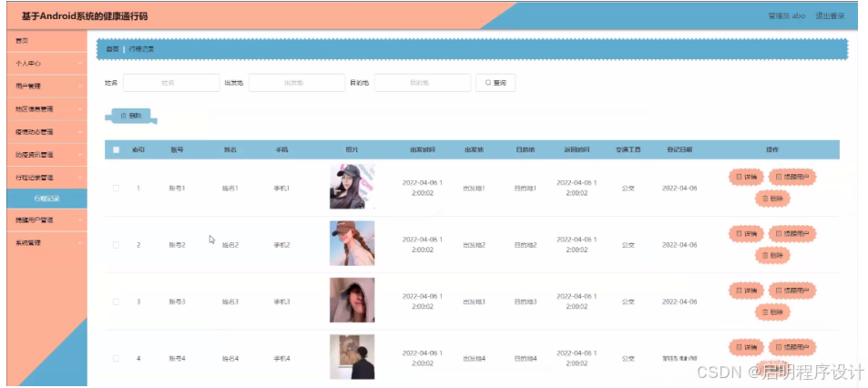Viewport: 868px width, 388px height.
Task: Expand the 疫情动态管理 sidebar menu
Action: click(47, 132)
